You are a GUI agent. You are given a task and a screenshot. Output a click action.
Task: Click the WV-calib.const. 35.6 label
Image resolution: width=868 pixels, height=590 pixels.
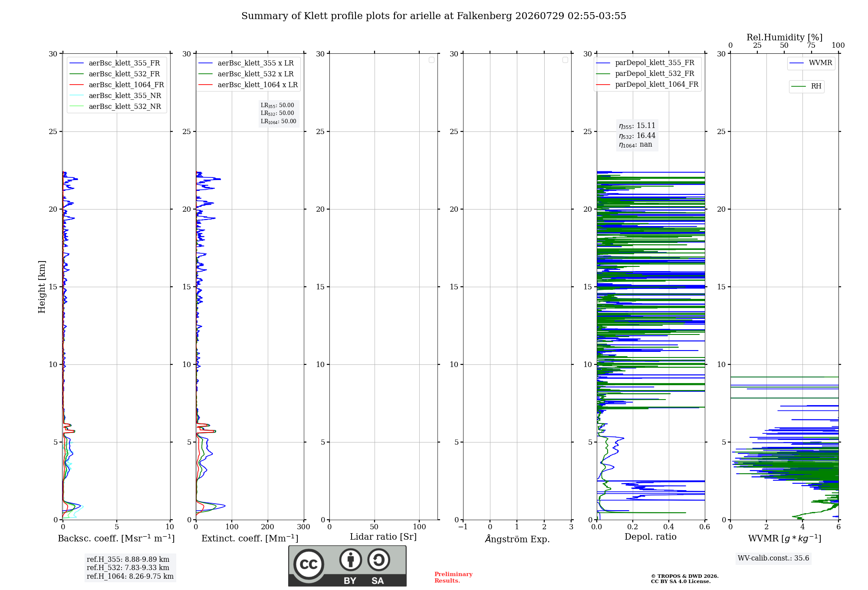coord(773,558)
